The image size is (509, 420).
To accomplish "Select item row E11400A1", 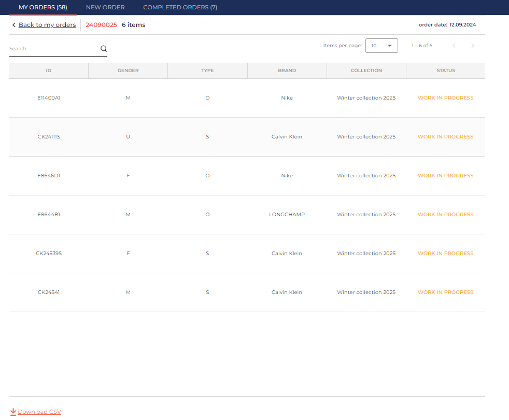I will [x=49, y=98].
